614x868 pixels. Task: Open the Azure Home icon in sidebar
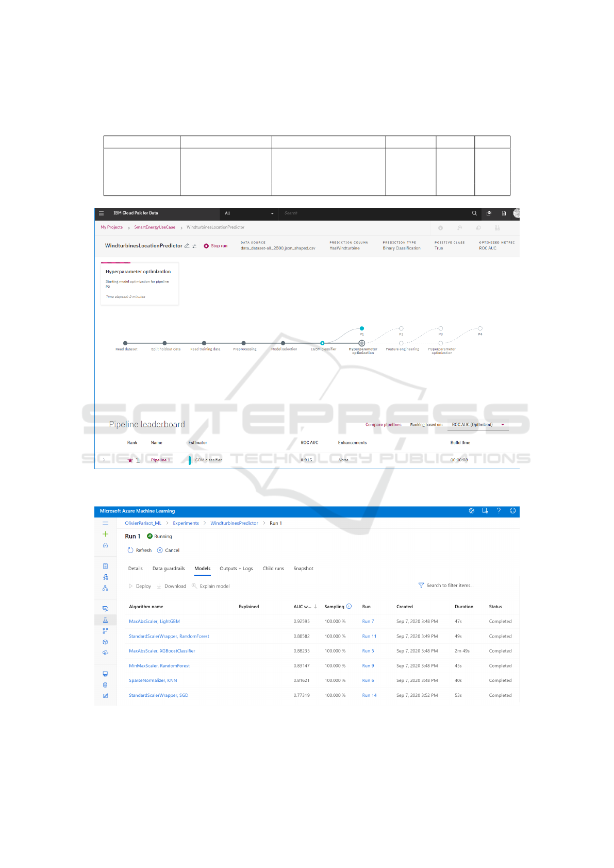click(x=105, y=545)
